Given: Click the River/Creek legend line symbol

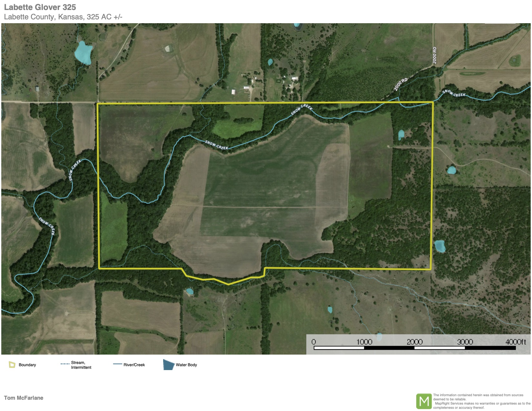Looking at the screenshot, I should tap(117, 365).
